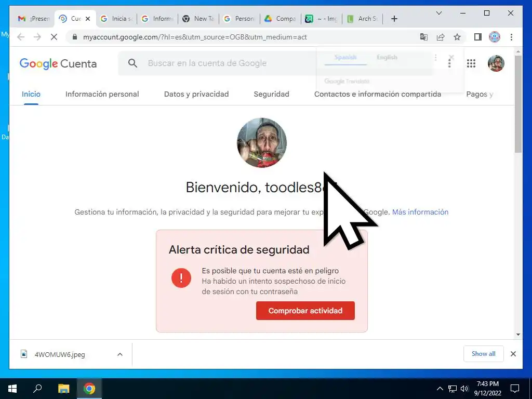The image size is (532, 399).
Task: Select Spanish in the translate popup
Action: click(x=345, y=57)
